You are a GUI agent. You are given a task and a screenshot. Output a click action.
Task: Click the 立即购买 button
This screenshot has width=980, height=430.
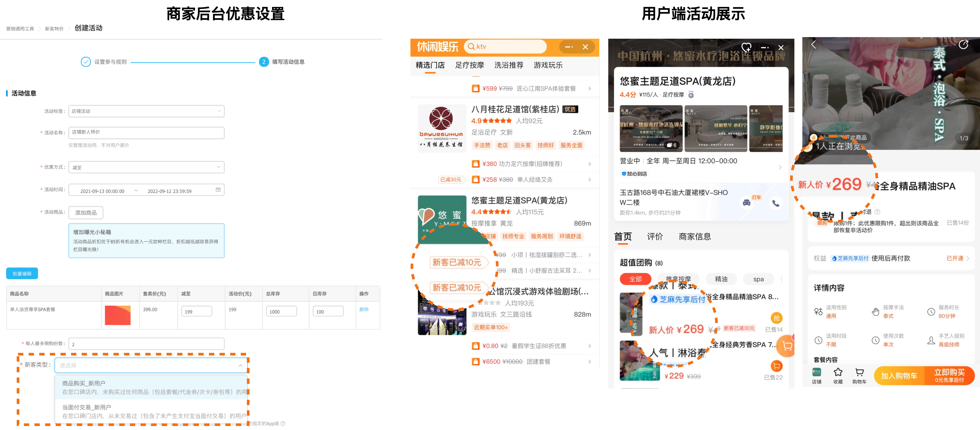(950, 376)
